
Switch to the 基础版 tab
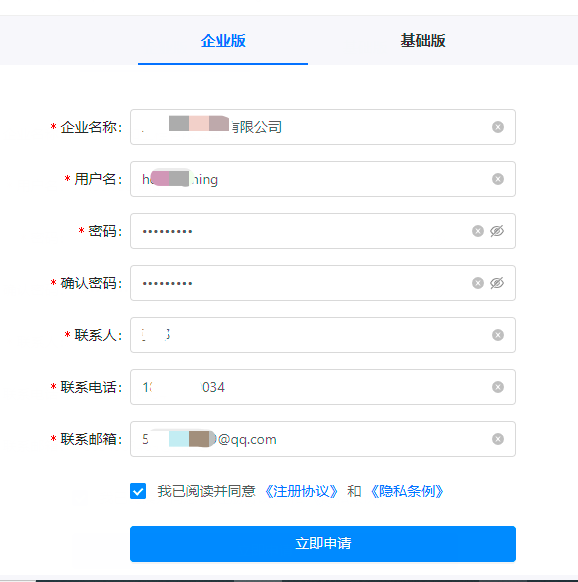point(423,40)
